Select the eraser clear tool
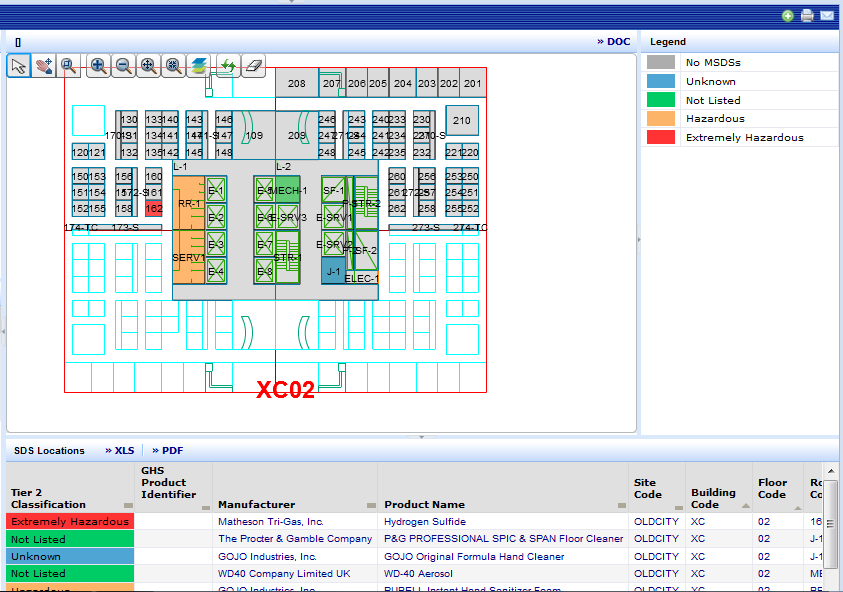Viewport: 843px width, 592px height. [x=253, y=66]
